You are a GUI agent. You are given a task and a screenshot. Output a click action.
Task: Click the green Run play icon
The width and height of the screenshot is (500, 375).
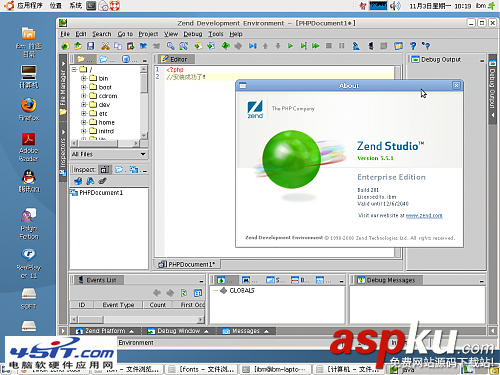click(x=290, y=46)
